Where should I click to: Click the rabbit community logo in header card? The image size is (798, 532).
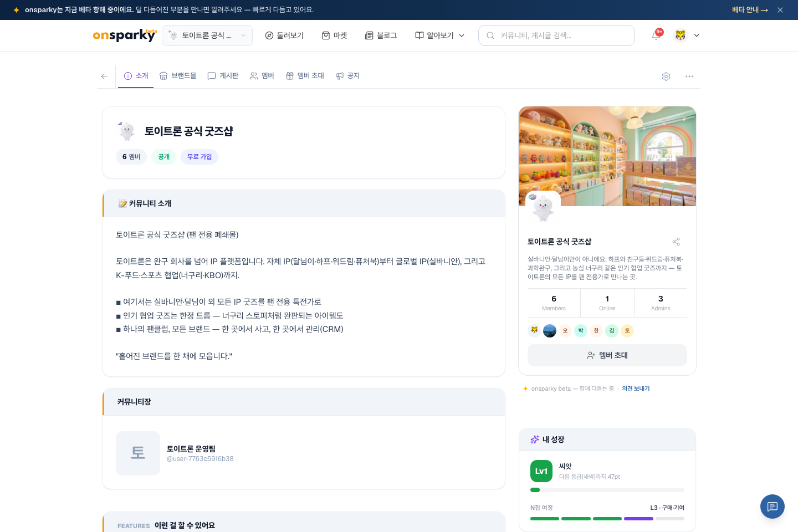click(127, 131)
